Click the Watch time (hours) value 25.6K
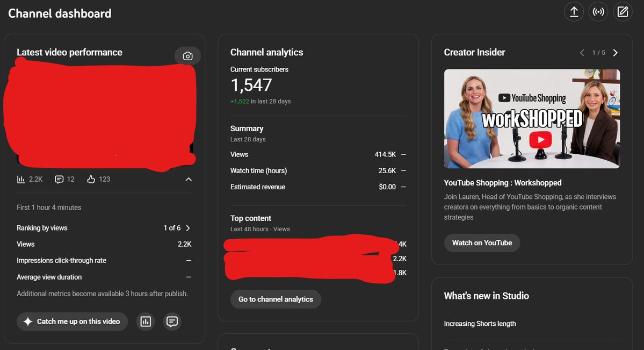The width and height of the screenshot is (644, 350). [x=387, y=170]
